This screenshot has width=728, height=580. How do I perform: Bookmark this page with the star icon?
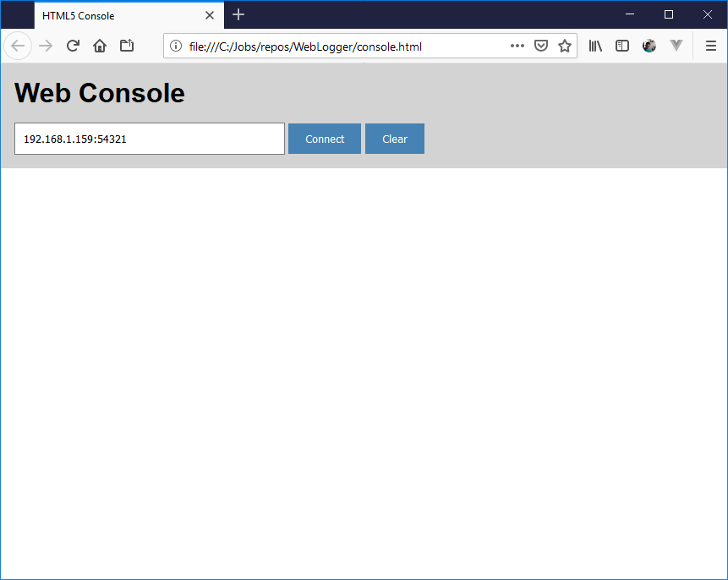(x=564, y=47)
